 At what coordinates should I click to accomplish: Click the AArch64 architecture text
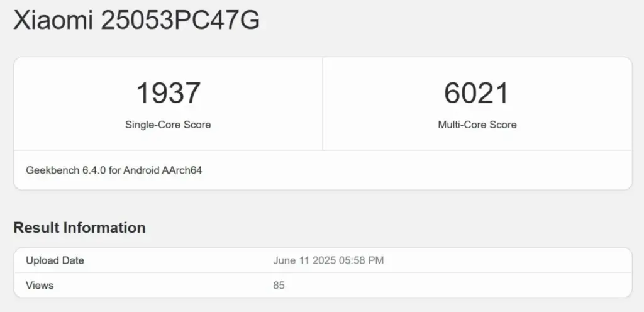point(181,170)
